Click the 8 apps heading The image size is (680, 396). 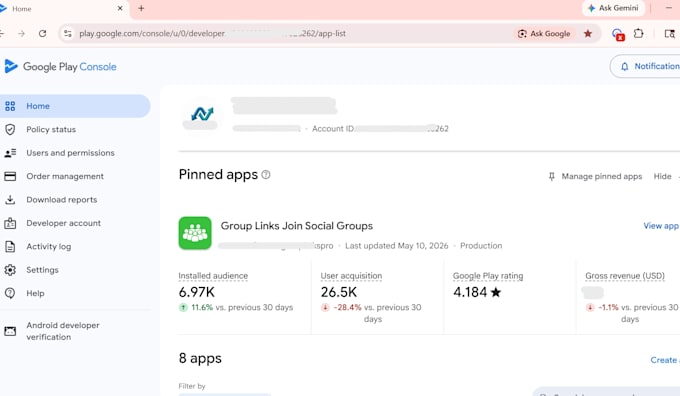click(200, 358)
